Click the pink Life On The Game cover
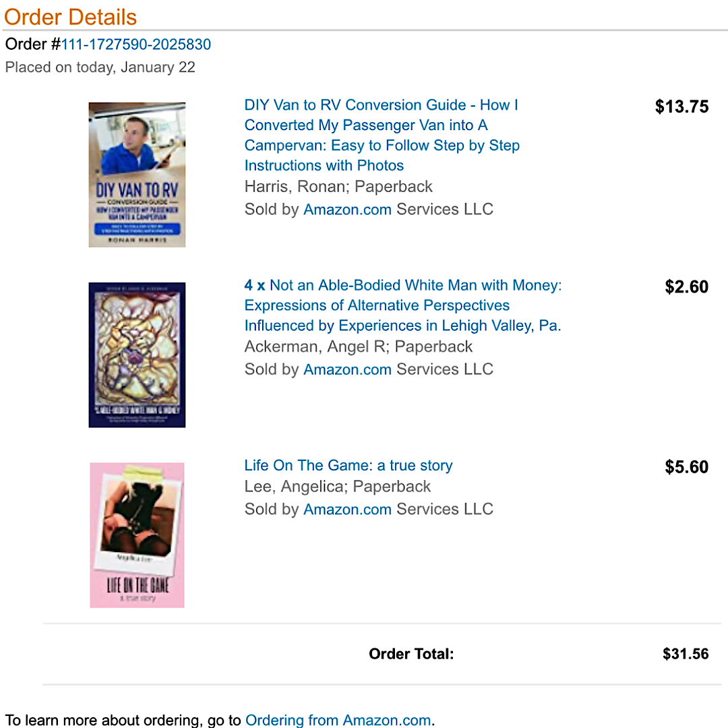Viewport: 728px width, 728px height. [x=137, y=535]
